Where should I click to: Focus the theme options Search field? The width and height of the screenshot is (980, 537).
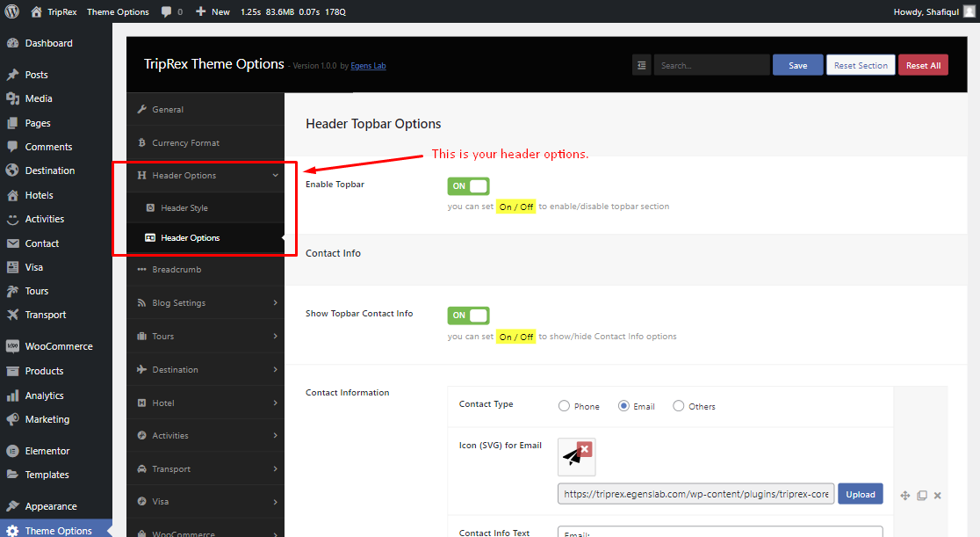coord(711,65)
